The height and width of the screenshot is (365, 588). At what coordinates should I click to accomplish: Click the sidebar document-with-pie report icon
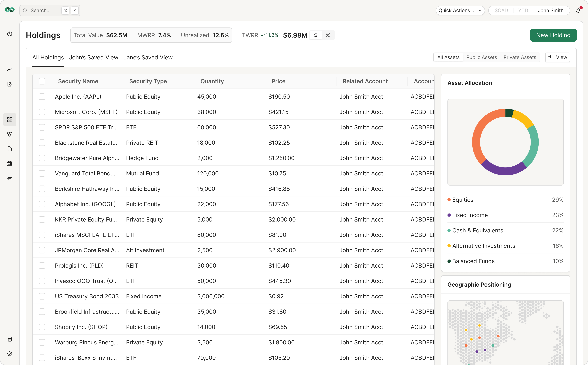(x=10, y=84)
